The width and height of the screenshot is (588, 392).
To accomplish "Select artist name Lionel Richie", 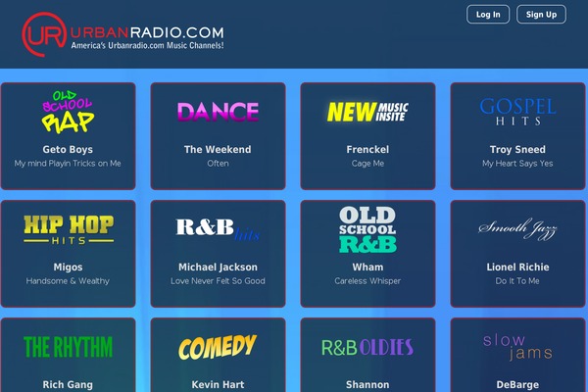I will tap(517, 268).
